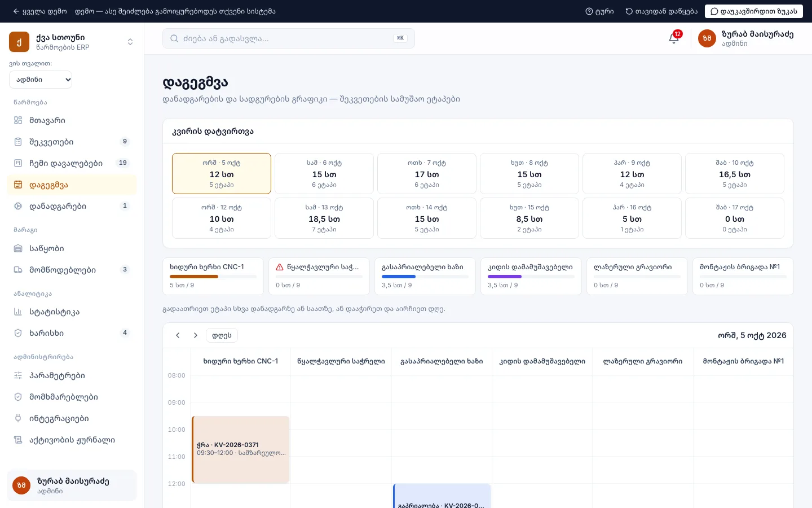Click the მთავარი dashboard icon in sidebar
The width and height of the screenshot is (812, 508).
(18, 120)
